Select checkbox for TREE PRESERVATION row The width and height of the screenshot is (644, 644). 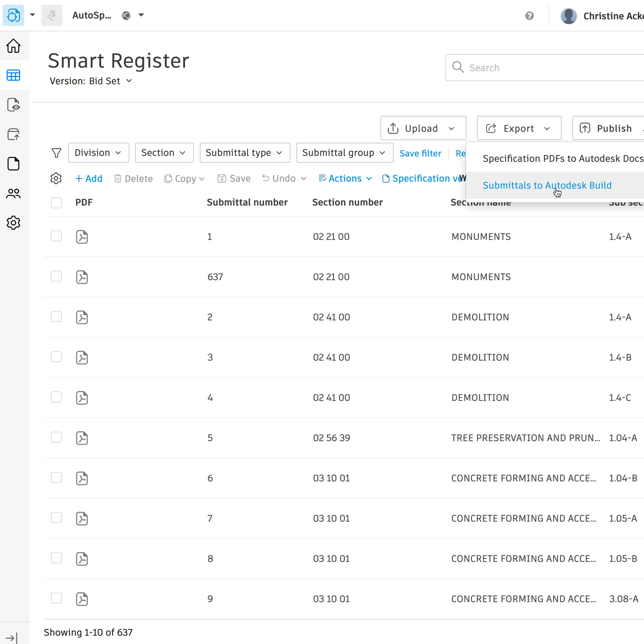click(x=56, y=438)
